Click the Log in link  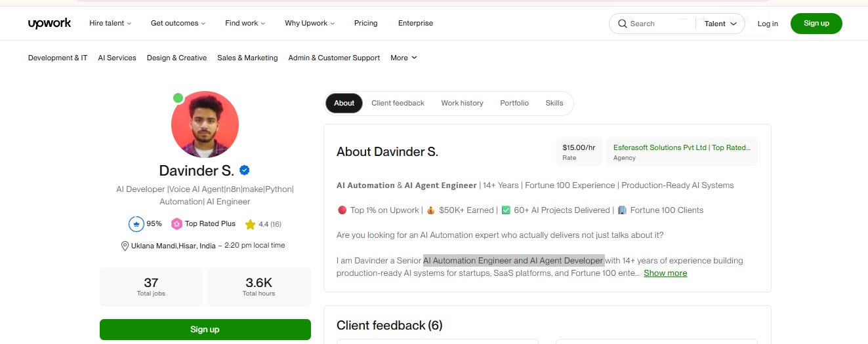click(768, 24)
